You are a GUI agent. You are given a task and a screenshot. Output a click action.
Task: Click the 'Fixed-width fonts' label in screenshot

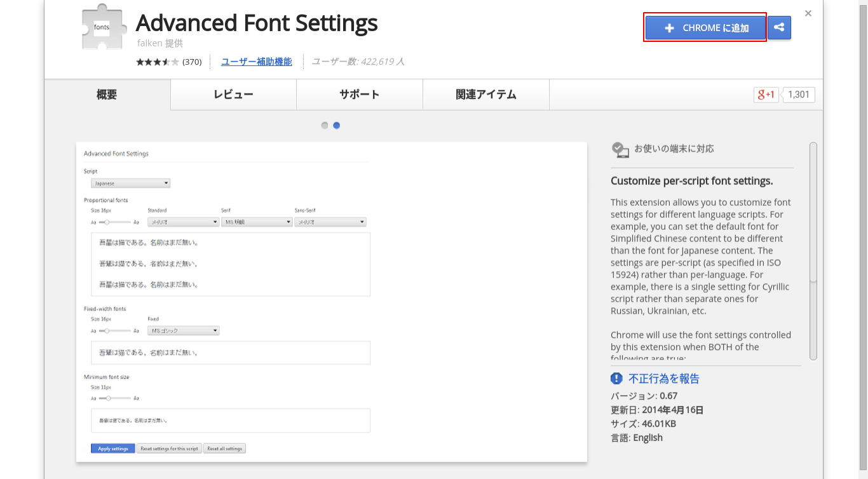pyautogui.click(x=105, y=309)
